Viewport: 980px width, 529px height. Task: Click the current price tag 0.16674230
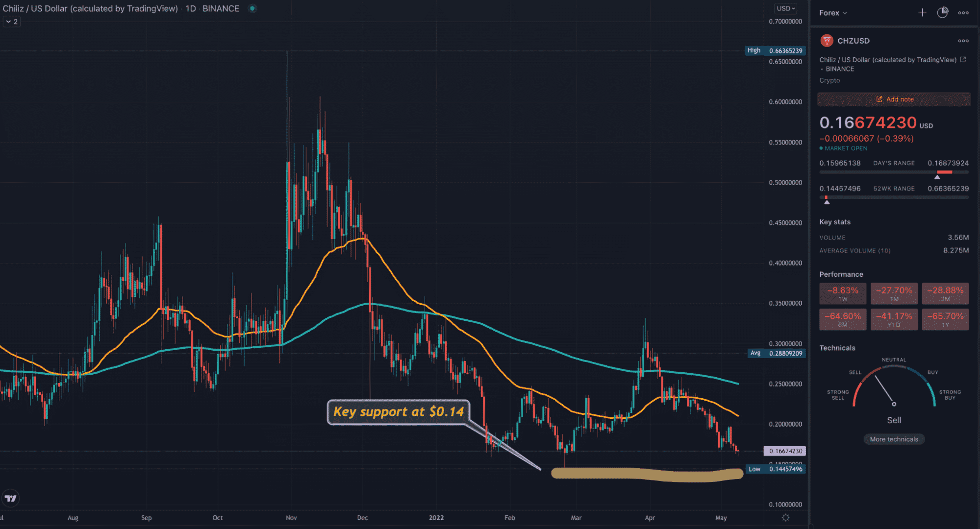[x=785, y=451]
